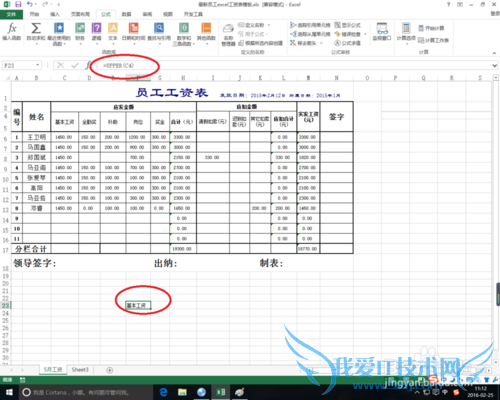Add a new sheet with the plus button
Image resolution: width=500 pixels, height=400 pixels.
click(110, 370)
